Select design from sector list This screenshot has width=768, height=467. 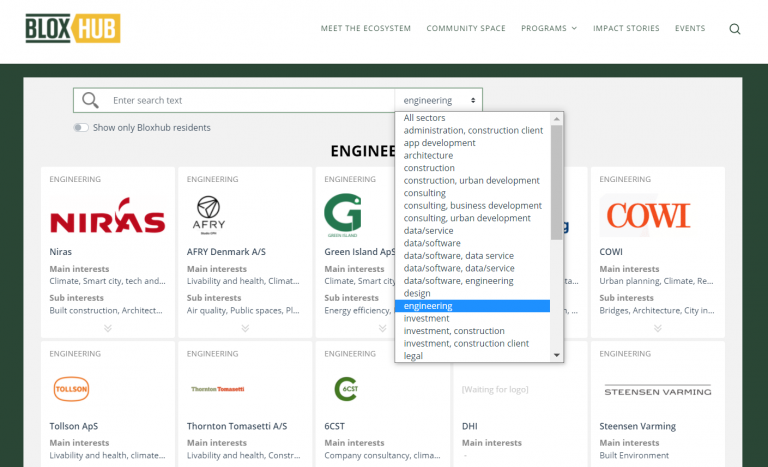point(472,294)
